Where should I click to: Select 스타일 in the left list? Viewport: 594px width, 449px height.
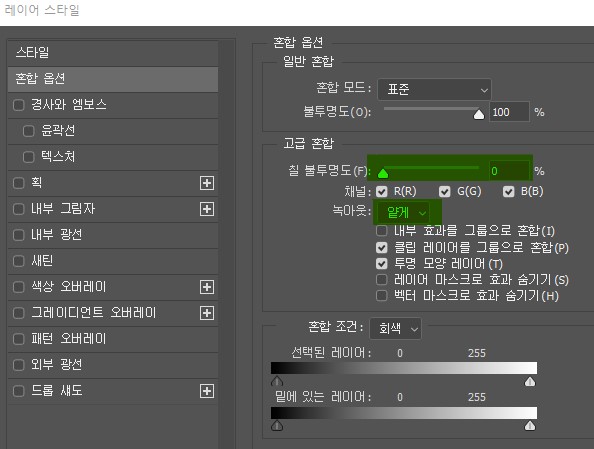113,52
